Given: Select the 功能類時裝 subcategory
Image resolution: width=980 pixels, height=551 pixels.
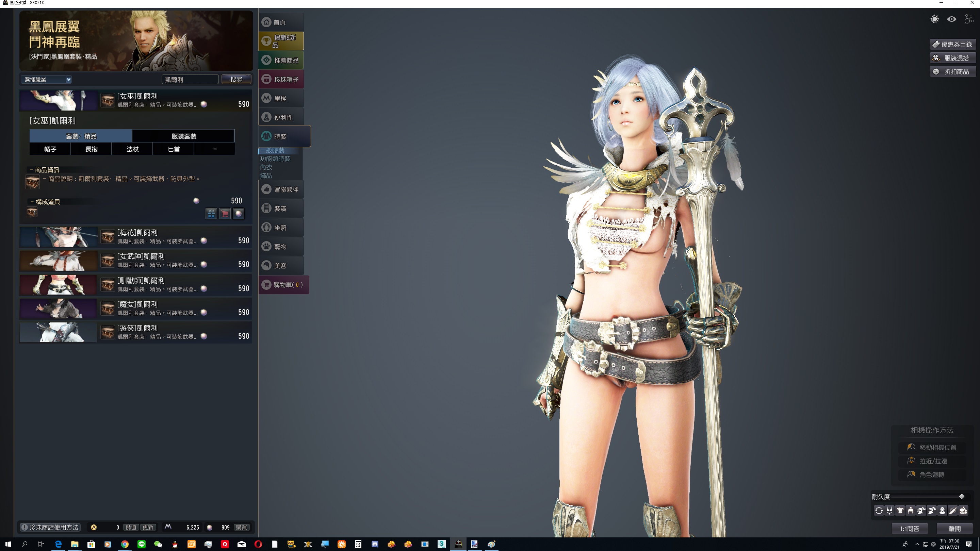Looking at the screenshot, I should (x=275, y=159).
